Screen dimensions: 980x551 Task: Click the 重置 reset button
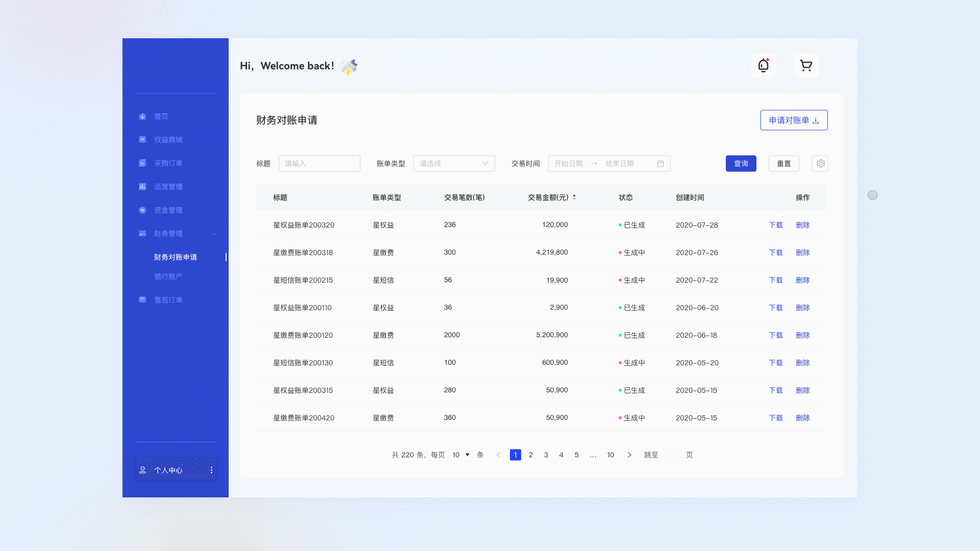783,164
